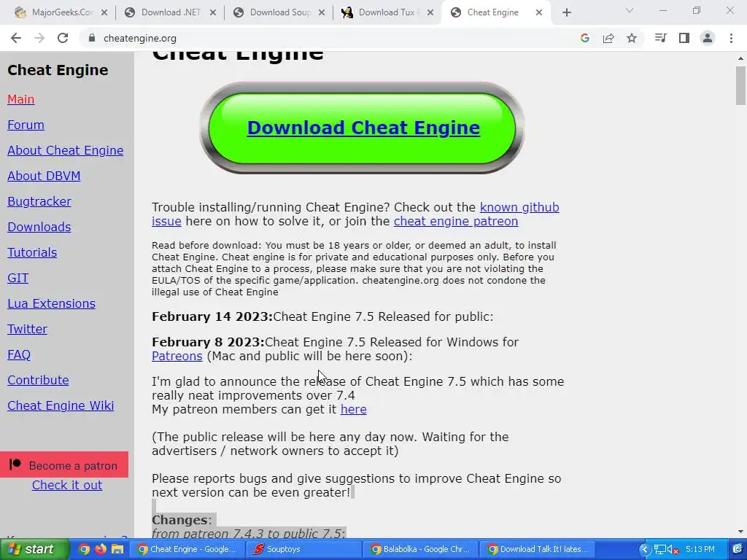This screenshot has width=747, height=560.
Task: Open the Main sidebar link
Action: [21, 99]
